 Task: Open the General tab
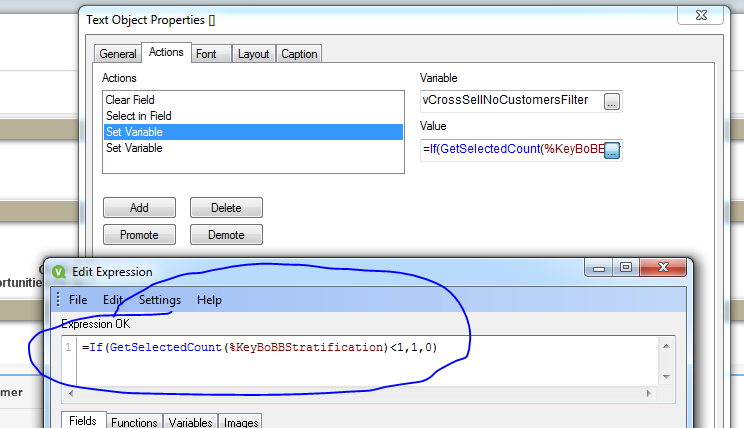[118, 54]
